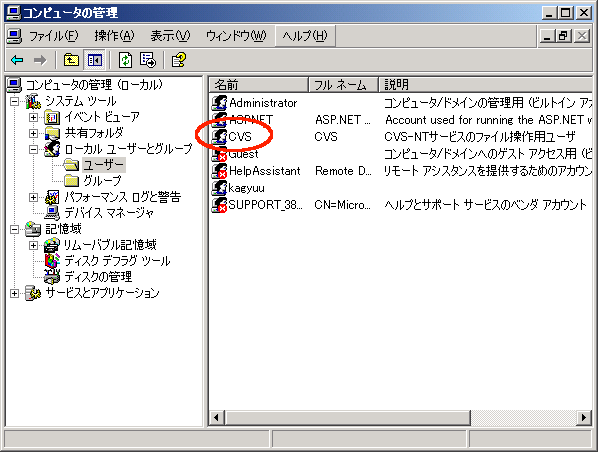Image resolution: width=598 pixels, height=452 pixels.
Task: Restore the inner MDI child window
Action: pos(564,36)
